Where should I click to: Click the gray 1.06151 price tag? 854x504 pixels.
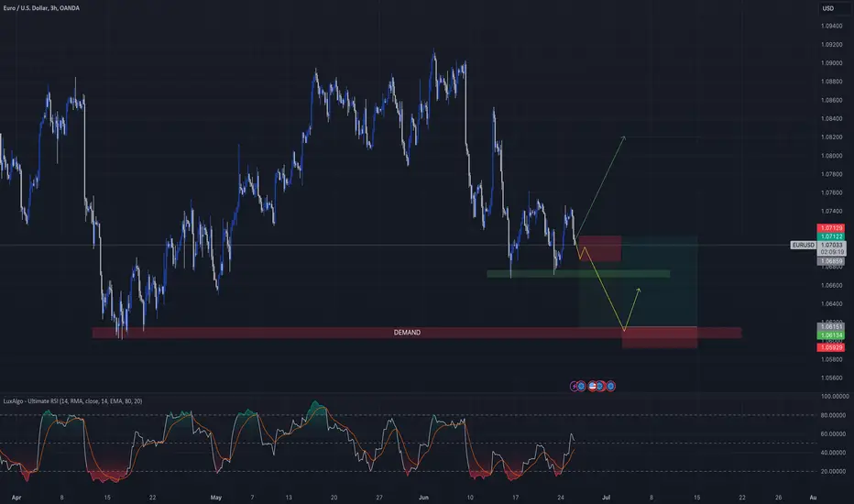(831, 327)
